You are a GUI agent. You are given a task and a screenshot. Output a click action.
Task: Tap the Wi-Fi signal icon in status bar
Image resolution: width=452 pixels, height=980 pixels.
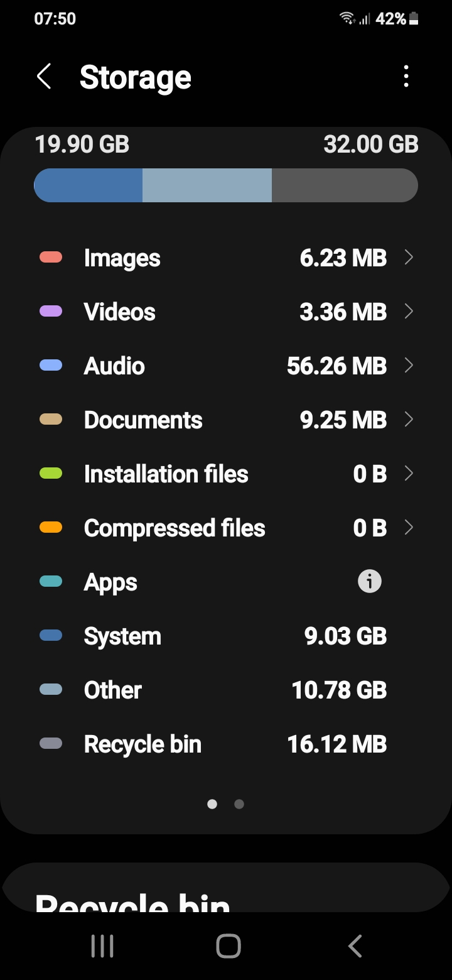pos(347,19)
